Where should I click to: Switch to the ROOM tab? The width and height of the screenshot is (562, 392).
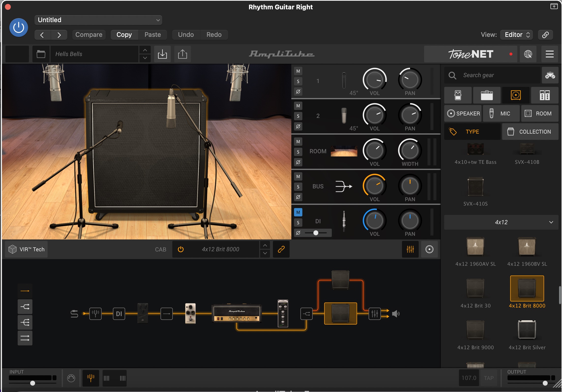[x=540, y=113]
